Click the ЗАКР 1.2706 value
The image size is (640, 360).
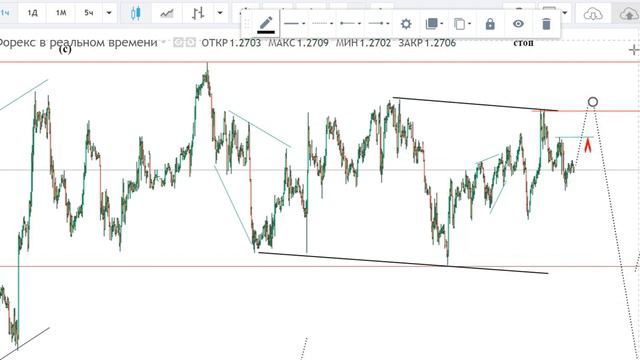click(427, 43)
